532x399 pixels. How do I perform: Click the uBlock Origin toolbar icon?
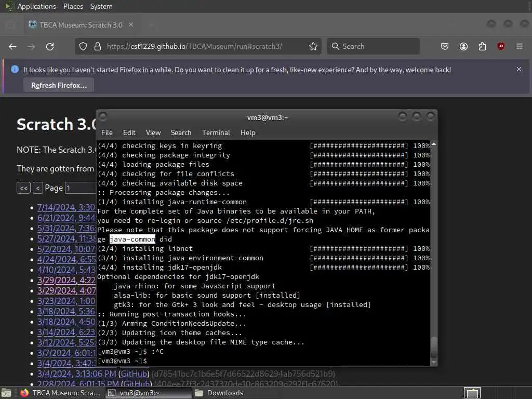(500, 46)
